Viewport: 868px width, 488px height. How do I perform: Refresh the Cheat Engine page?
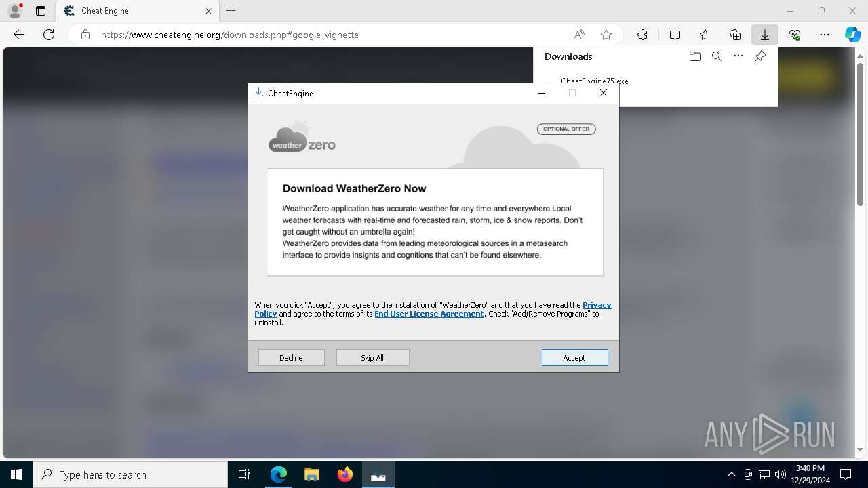(x=49, y=35)
